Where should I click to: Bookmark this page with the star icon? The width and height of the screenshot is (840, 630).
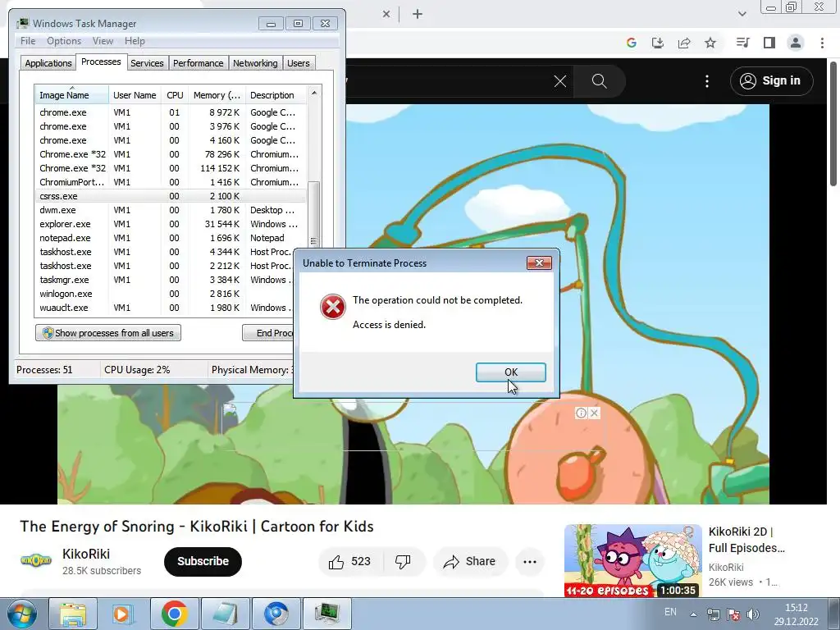(x=710, y=43)
